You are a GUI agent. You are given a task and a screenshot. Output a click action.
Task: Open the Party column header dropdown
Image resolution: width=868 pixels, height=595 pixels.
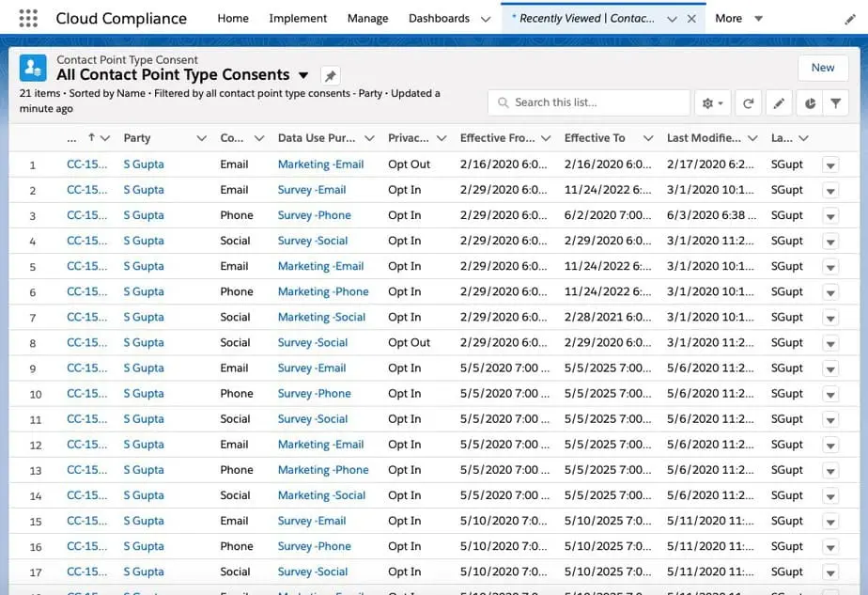pyautogui.click(x=203, y=137)
